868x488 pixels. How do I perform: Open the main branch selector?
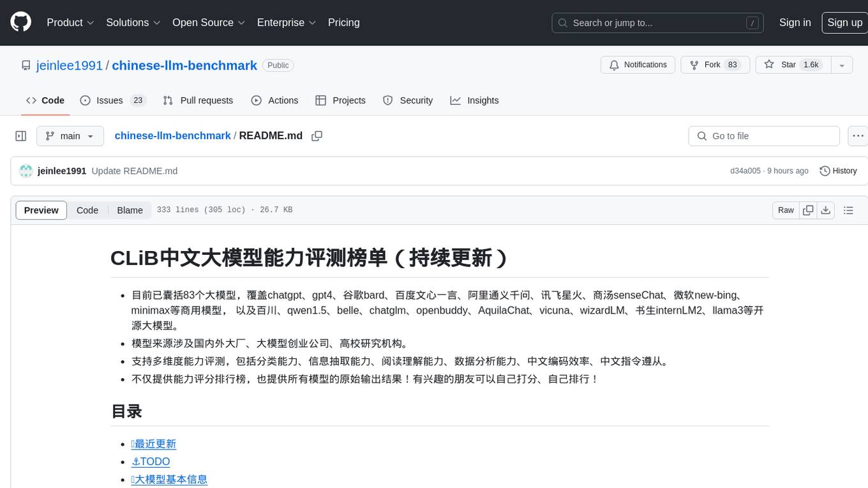(70, 136)
